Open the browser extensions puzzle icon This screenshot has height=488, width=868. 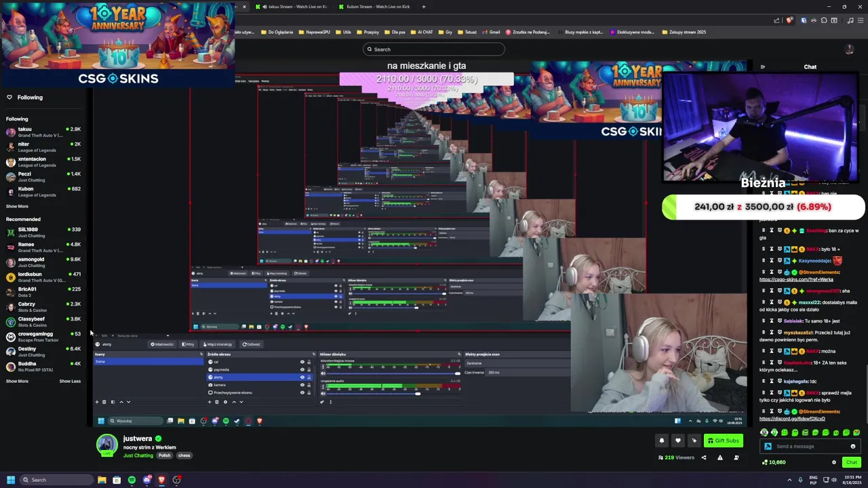(824, 20)
